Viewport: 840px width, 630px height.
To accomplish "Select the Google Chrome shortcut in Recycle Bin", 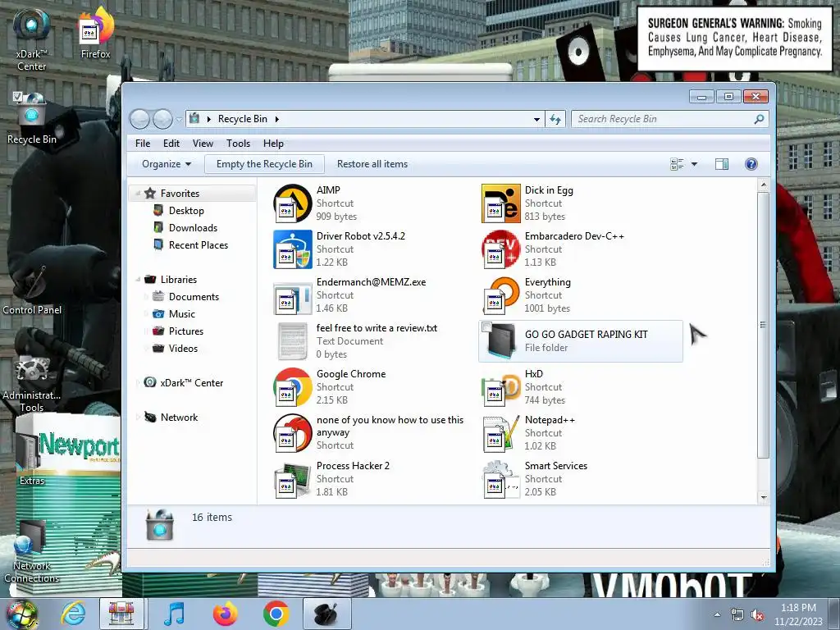I will coord(293,387).
